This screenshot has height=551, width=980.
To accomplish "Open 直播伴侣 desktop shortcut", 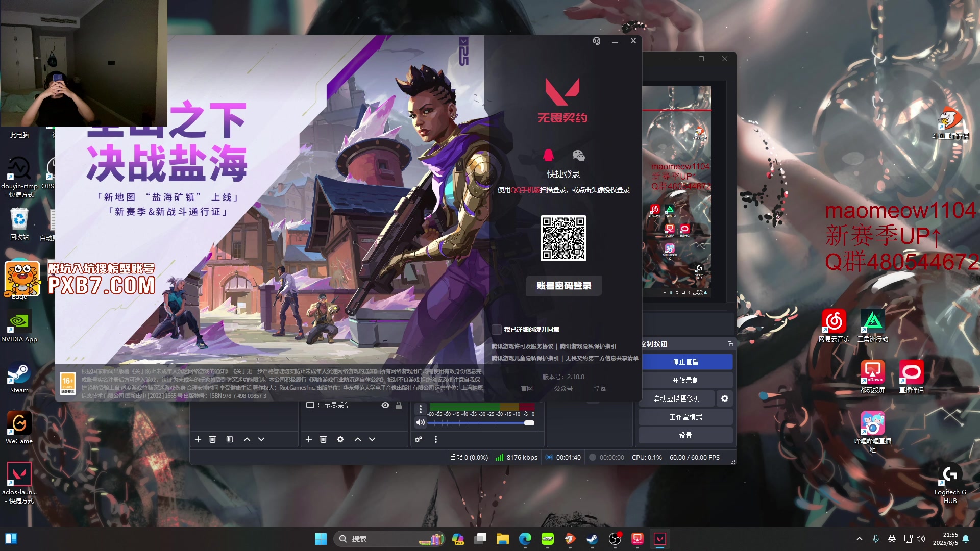I will pyautogui.click(x=912, y=377).
